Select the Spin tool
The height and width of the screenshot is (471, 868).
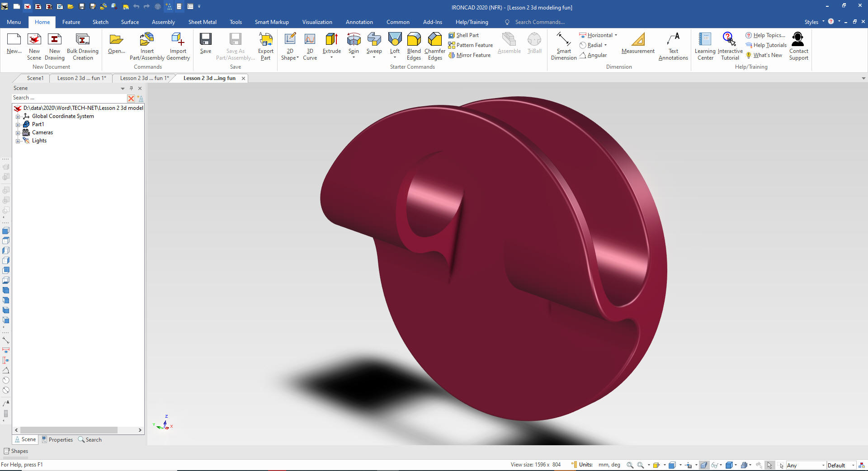click(354, 41)
